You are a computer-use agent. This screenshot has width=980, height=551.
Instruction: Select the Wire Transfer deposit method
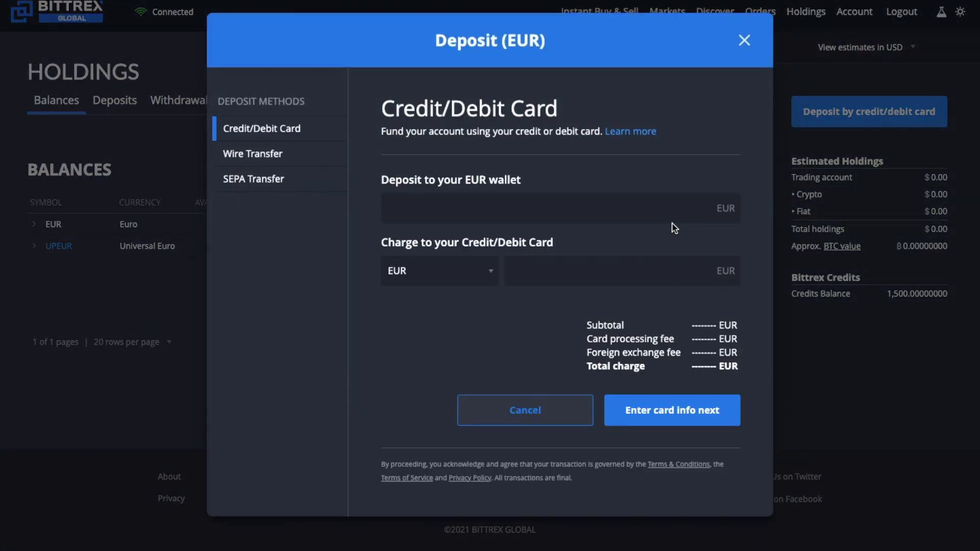click(x=253, y=154)
